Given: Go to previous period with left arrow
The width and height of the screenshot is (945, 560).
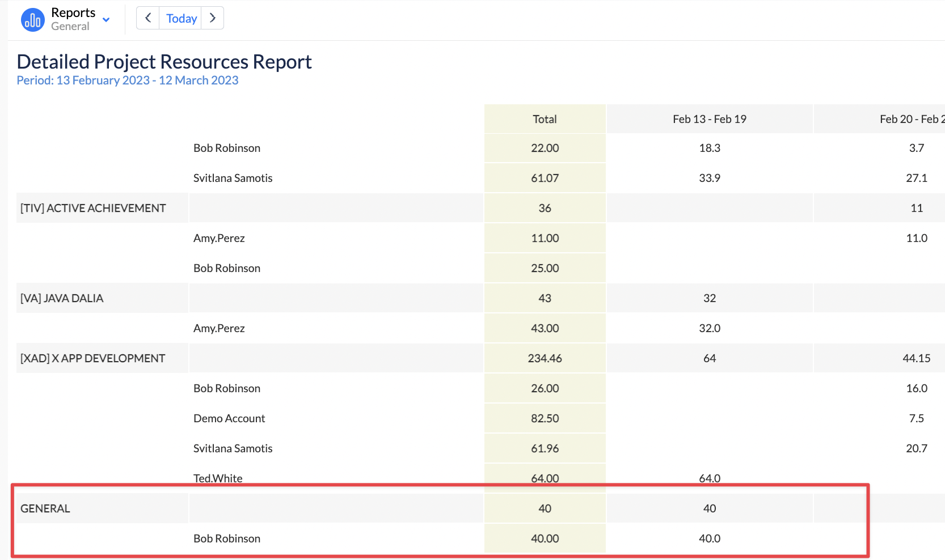Looking at the screenshot, I should tap(148, 18).
